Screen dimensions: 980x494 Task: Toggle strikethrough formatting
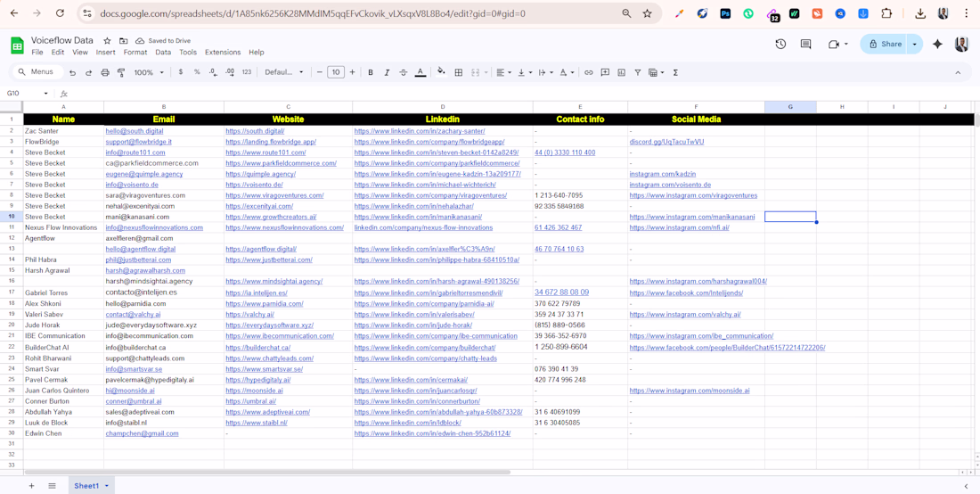point(403,72)
